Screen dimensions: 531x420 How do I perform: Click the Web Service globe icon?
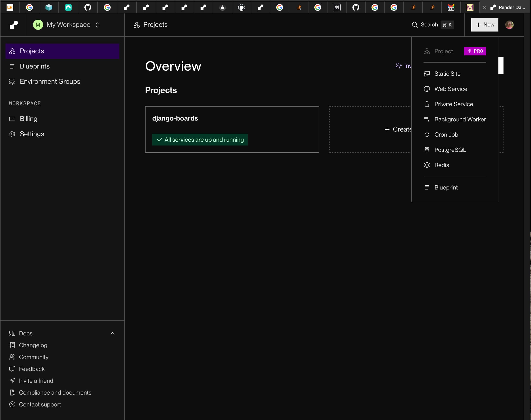pyautogui.click(x=427, y=89)
